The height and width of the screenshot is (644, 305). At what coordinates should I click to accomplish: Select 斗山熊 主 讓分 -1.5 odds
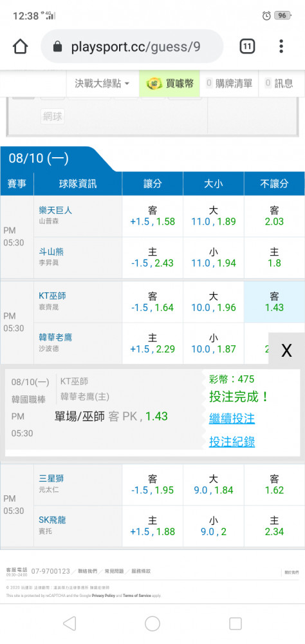pos(152,258)
